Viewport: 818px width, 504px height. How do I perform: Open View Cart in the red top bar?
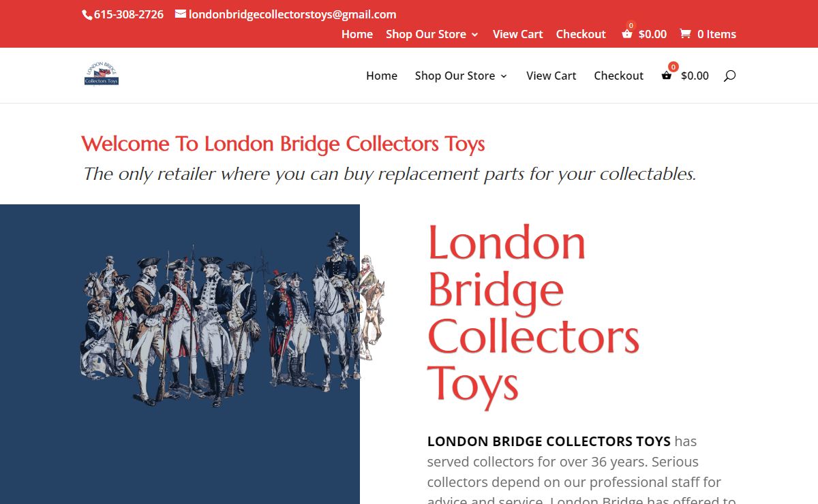pyautogui.click(x=518, y=34)
